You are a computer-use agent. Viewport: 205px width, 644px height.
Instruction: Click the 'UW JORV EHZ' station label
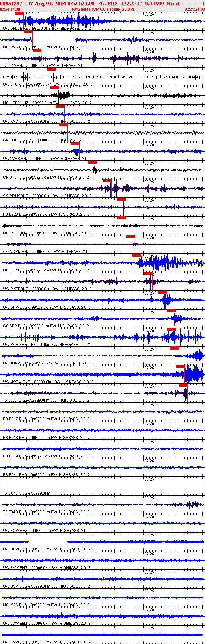click(x=16, y=363)
